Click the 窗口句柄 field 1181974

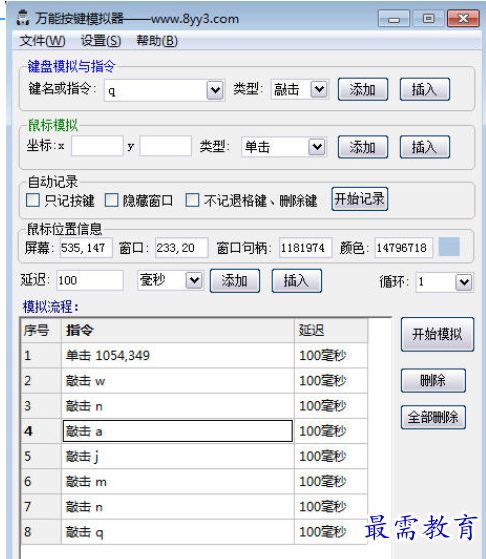306,248
